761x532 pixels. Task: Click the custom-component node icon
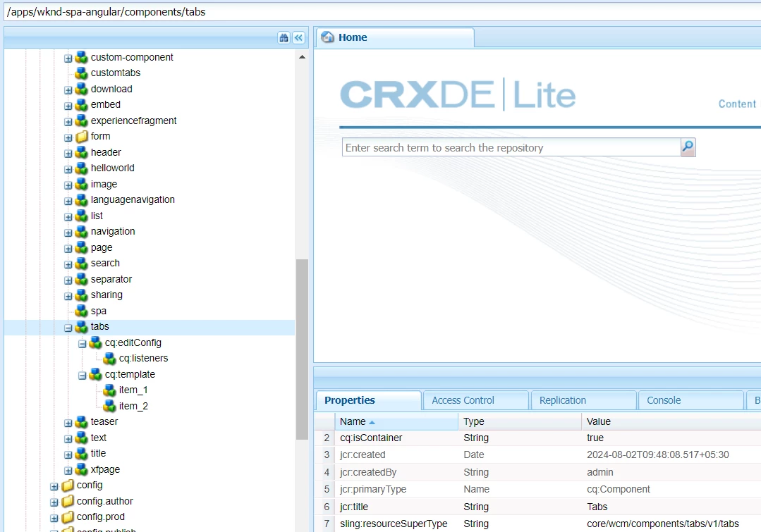[82, 57]
